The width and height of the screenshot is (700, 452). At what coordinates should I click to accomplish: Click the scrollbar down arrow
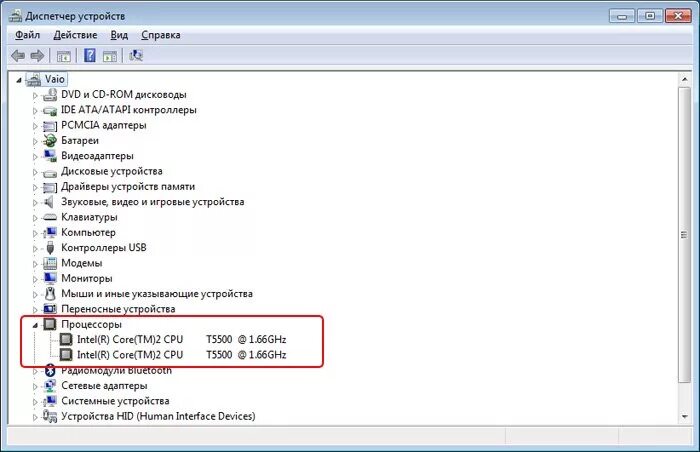click(x=684, y=417)
